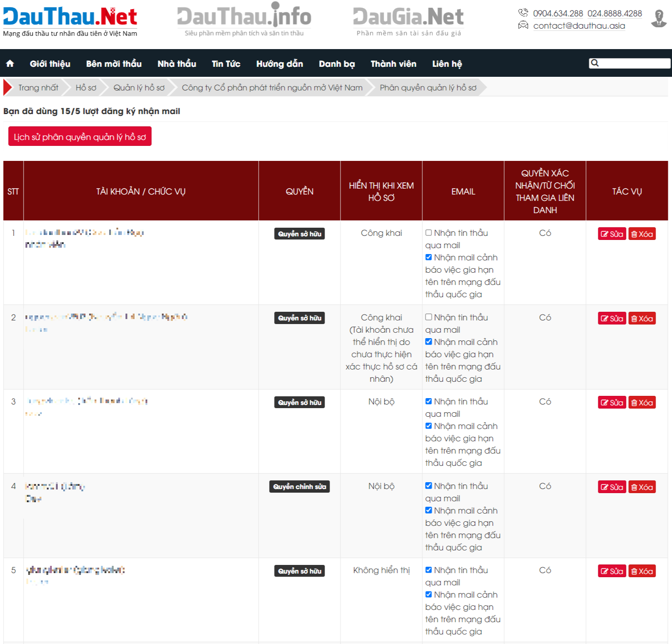This screenshot has height=644, width=672.
Task: Uncheck 'Nhận mail cảnh báo' in row 4
Action: click(428, 510)
